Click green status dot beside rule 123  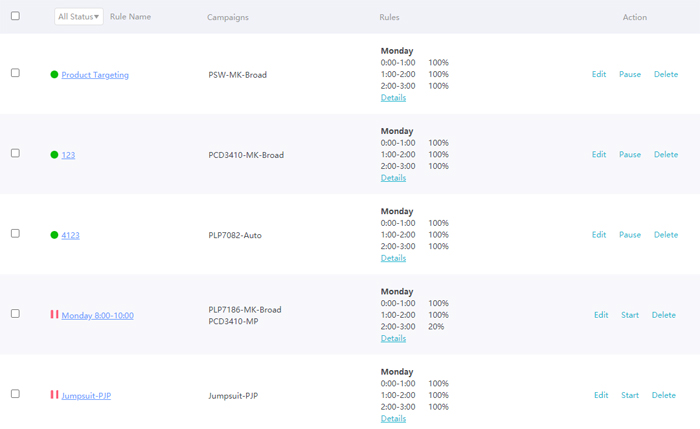tap(54, 155)
